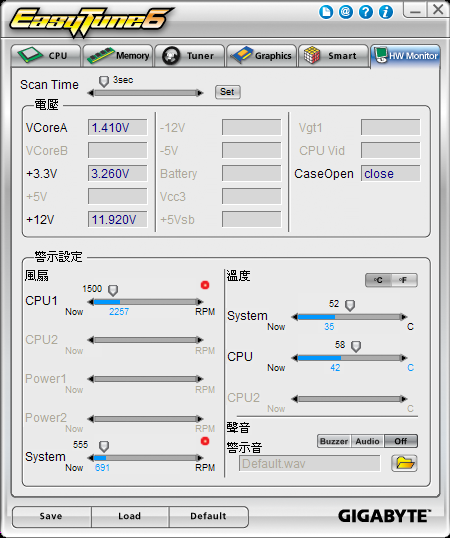Click the CPU temperature reading 42
The width and height of the screenshot is (450, 538).
(x=335, y=368)
